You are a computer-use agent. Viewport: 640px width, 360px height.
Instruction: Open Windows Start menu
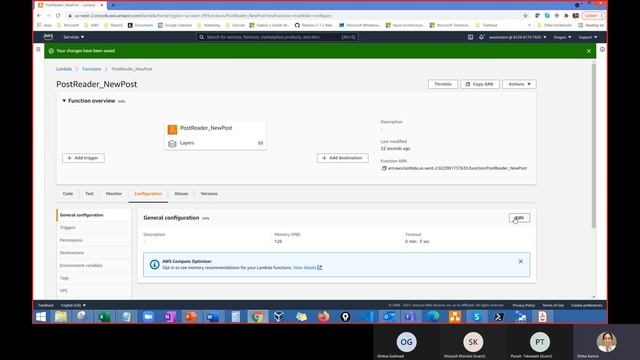point(41,317)
